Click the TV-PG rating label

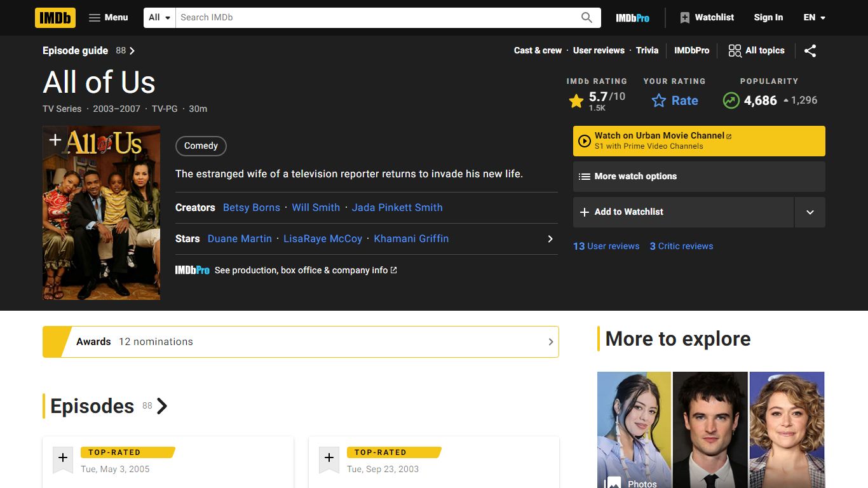point(165,109)
